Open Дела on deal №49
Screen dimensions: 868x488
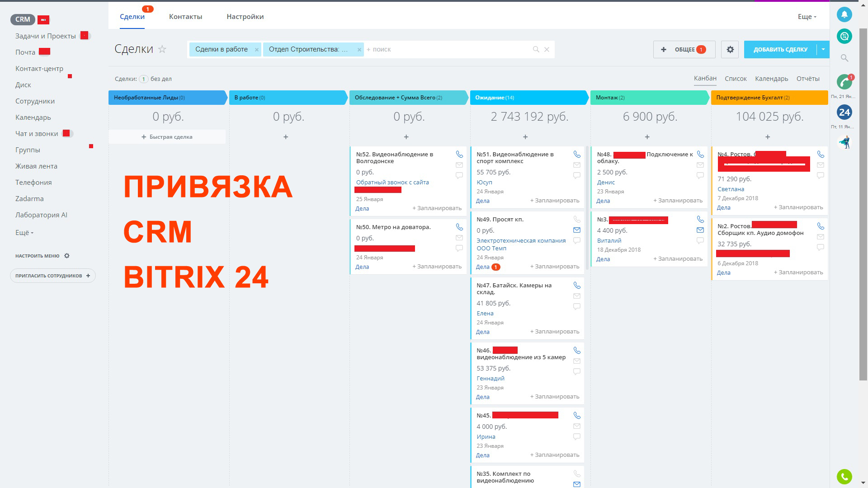coord(483,267)
